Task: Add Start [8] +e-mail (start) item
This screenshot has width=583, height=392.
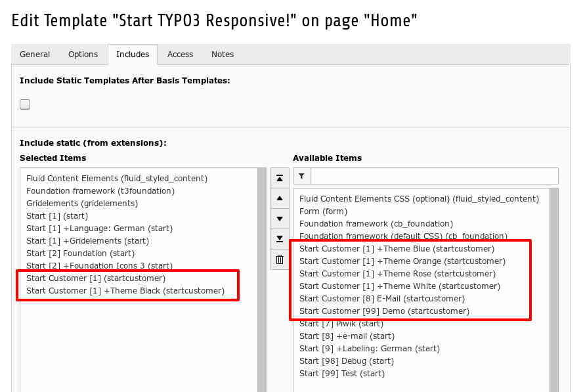Action: tap(347, 336)
